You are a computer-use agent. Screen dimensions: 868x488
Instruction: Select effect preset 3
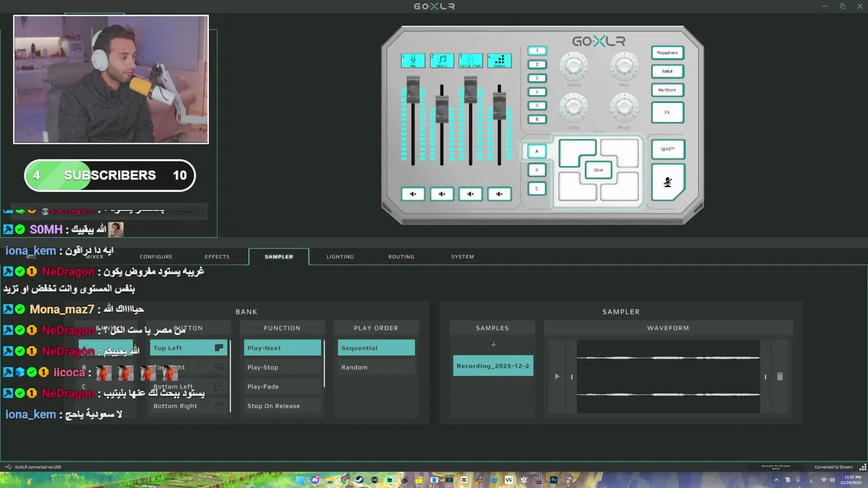pyautogui.click(x=536, y=78)
